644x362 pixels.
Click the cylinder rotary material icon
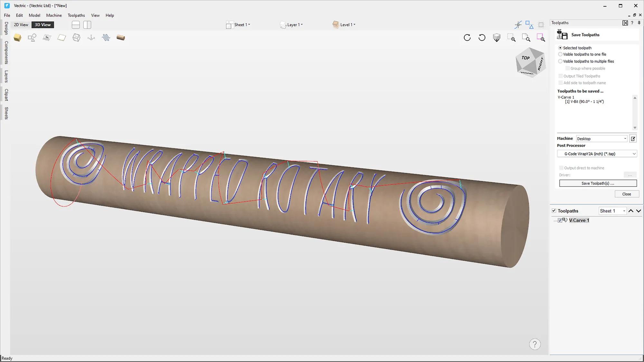[121, 37]
